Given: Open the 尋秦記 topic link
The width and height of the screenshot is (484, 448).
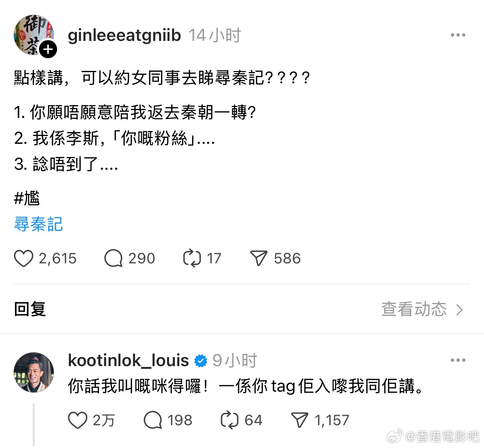Looking at the screenshot, I should pos(38,224).
